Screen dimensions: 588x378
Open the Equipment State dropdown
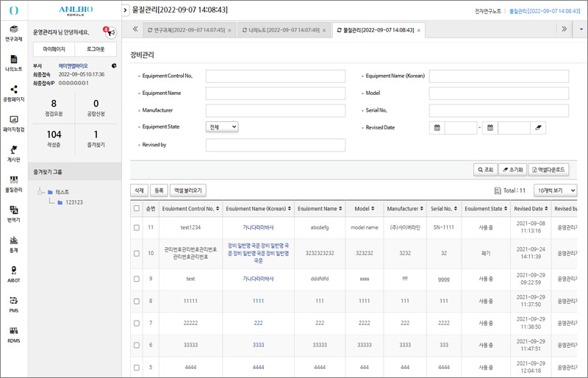[x=222, y=127]
